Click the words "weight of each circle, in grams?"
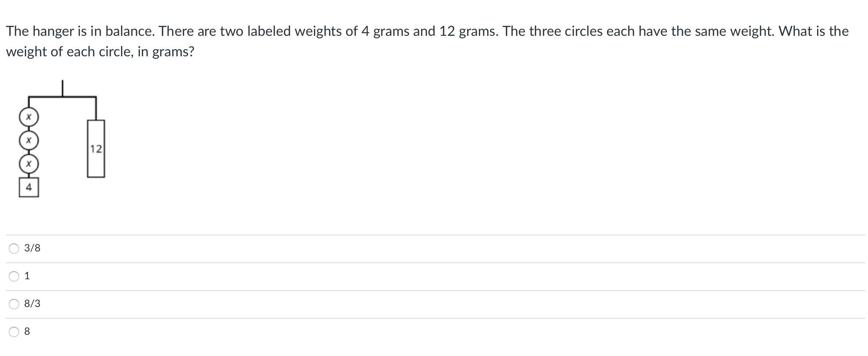 point(100,52)
